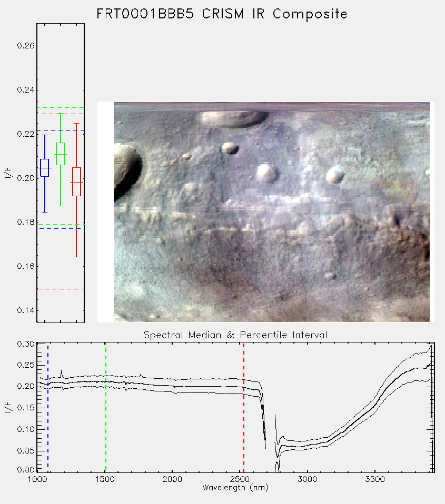Click the spectral spike near 1200 nm
Viewport: 445px width, 504px height.
[61, 374]
